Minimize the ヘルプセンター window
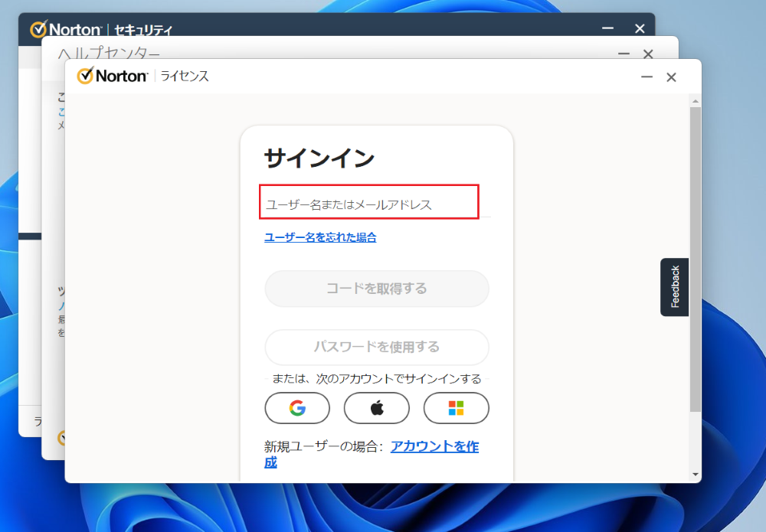 click(x=624, y=54)
